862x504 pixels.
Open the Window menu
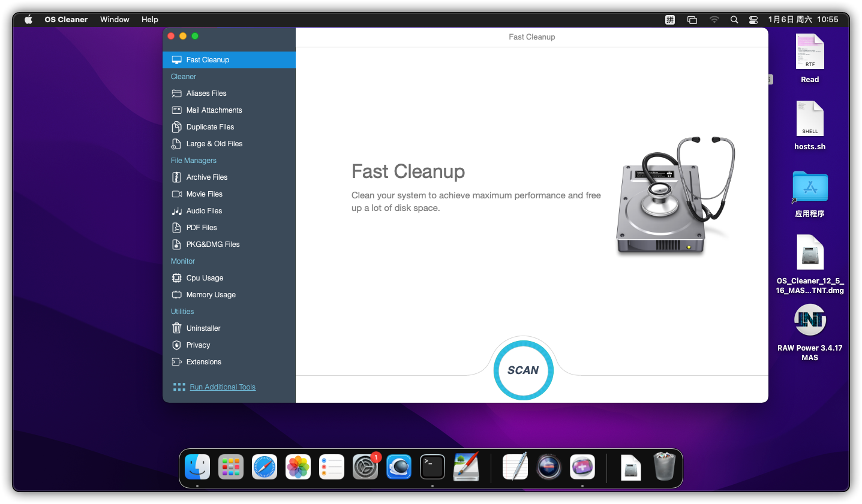[x=115, y=19]
